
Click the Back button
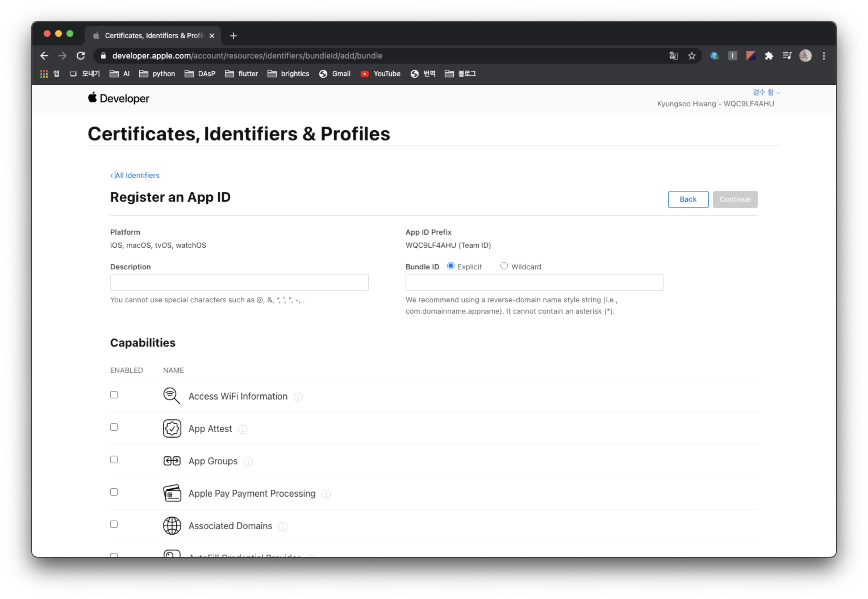pyautogui.click(x=688, y=199)
